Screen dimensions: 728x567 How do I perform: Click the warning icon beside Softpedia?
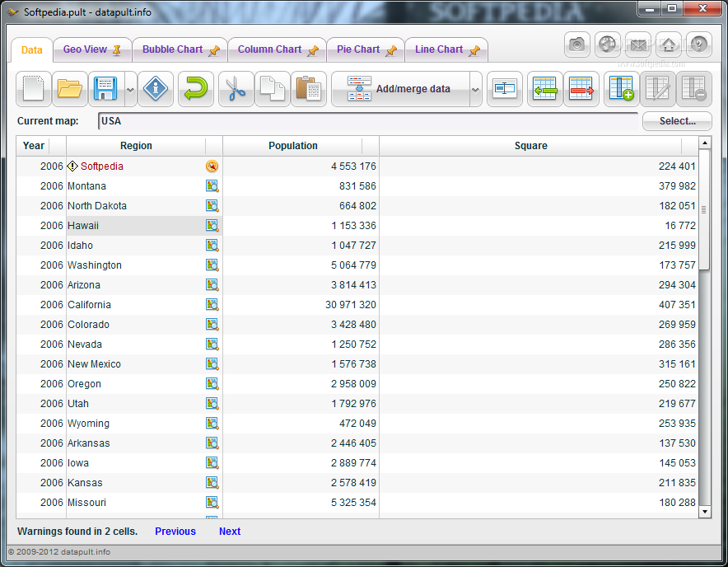72,166
